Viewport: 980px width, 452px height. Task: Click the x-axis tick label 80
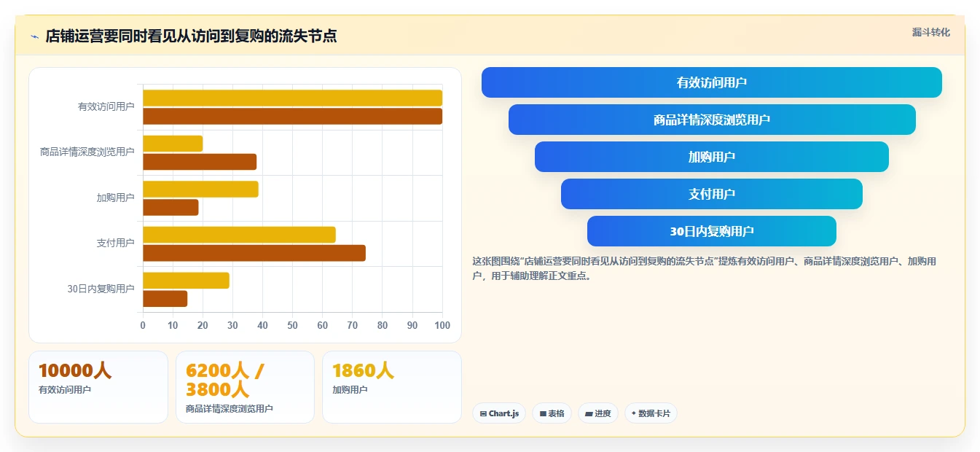click(383, 325)
